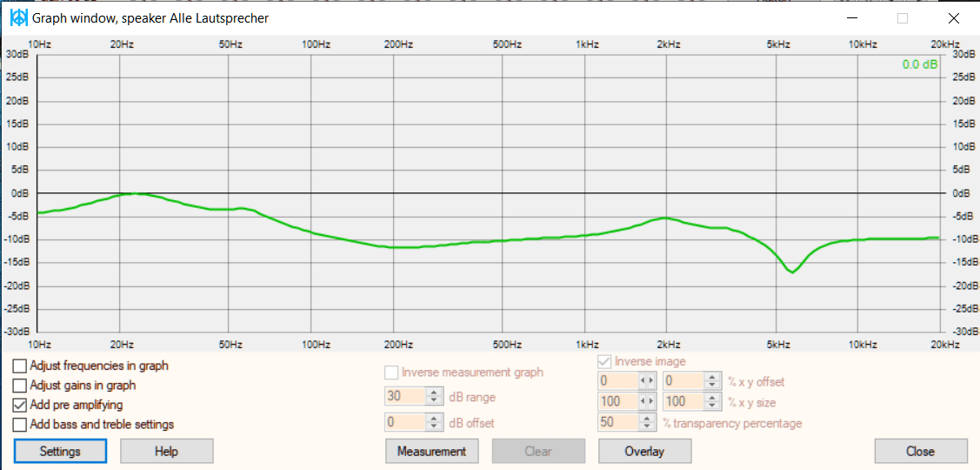Image resolution: width=980 pixels, height=470 pixels.
Task: Click the green 0.0 dB readout
Action: (919, 64)
